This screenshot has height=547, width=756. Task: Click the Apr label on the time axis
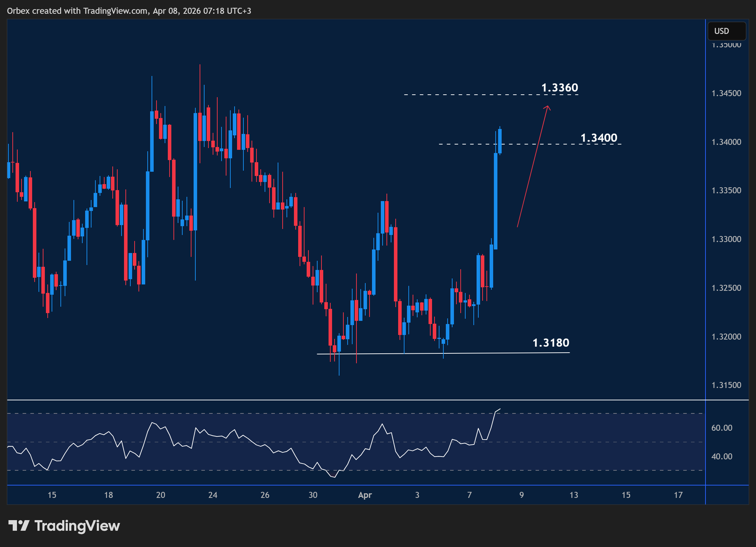365,495
